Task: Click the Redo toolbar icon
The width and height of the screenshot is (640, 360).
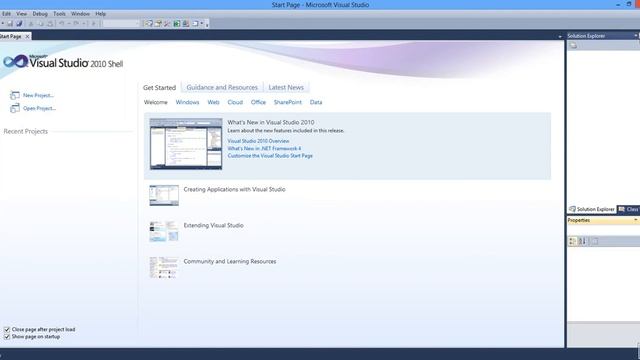Action: point(76,24)
